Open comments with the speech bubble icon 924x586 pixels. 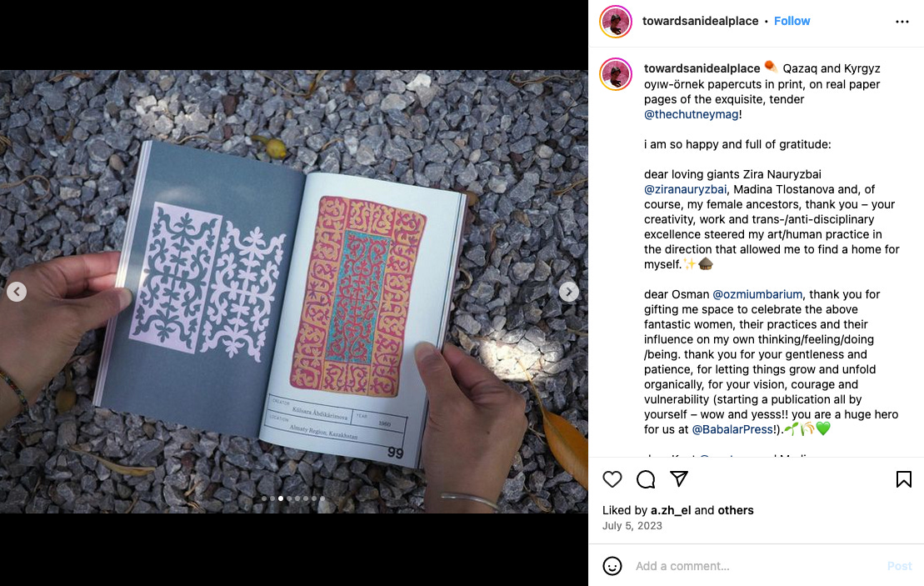tap(646, 479)
